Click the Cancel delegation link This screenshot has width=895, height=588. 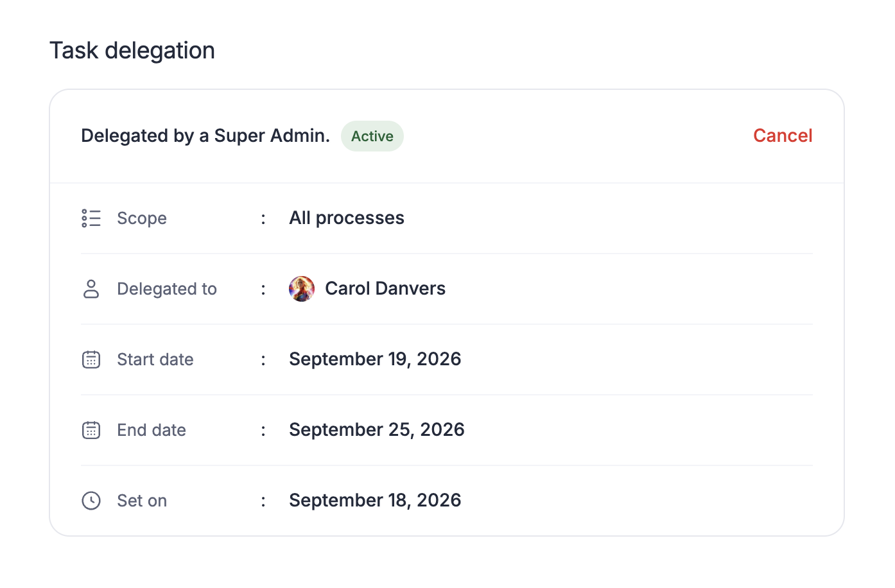tap(783, 136)
